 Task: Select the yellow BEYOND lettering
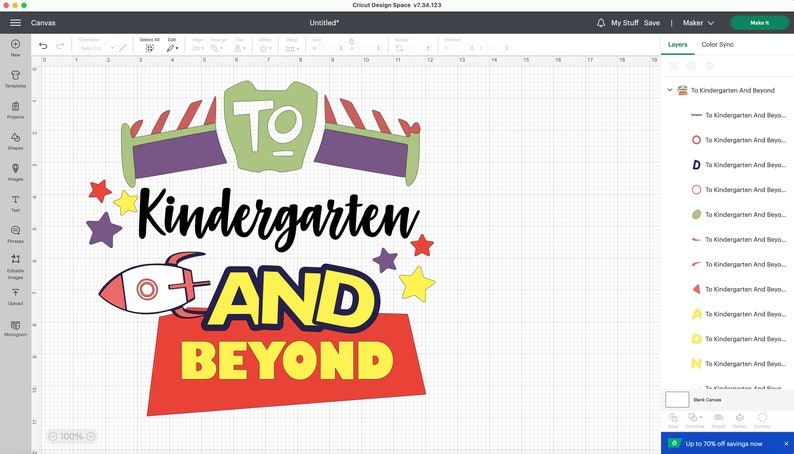(x=287, y=360)
